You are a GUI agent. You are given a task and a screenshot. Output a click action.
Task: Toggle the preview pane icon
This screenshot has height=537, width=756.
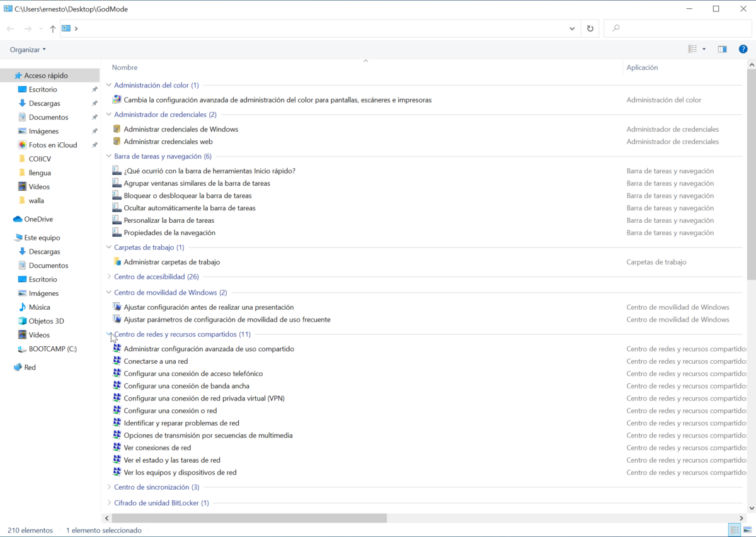coord(722,49)
